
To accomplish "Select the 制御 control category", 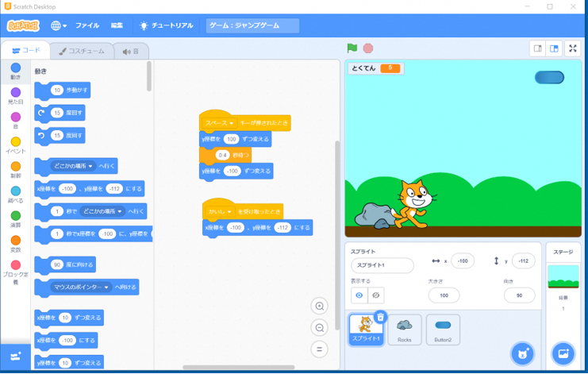I will 15,170.
